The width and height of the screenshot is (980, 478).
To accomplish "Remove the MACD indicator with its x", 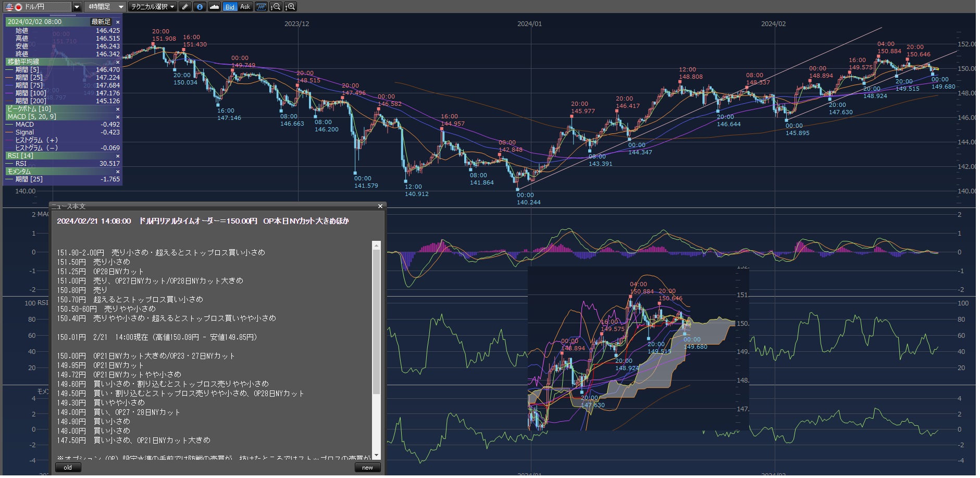I will pos(118,117).
